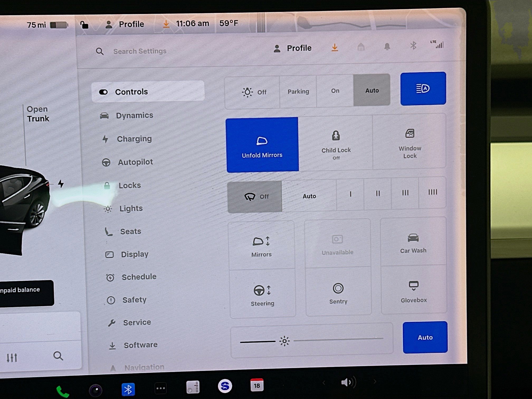This screenshot has width=532, height=399.
Task: Switch to the Autopilot settings tab
Action: 135,162
